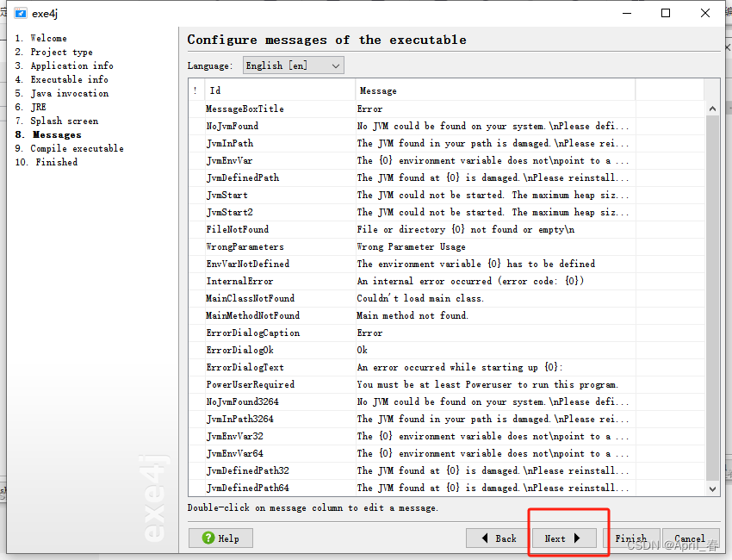
Task: Click 'An error occurred while starting up' message
Action: pyautogui.click(x=460, y=368)
